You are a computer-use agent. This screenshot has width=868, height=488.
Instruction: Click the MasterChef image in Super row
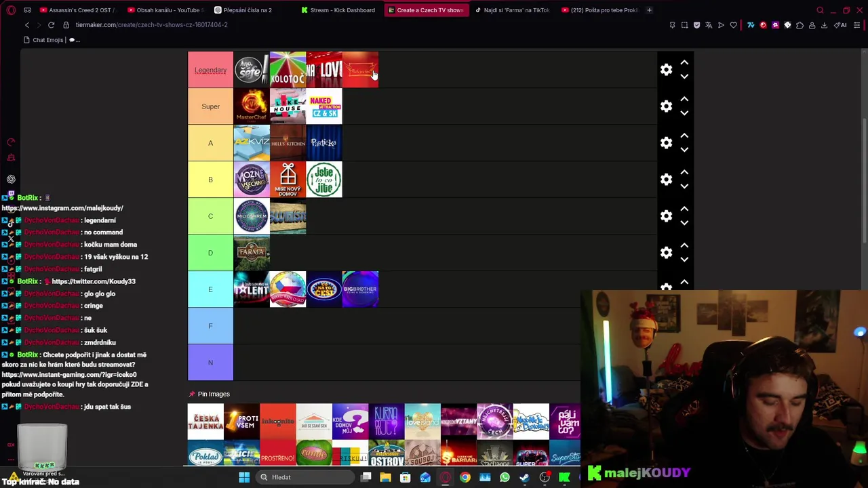tap(252, 106)
